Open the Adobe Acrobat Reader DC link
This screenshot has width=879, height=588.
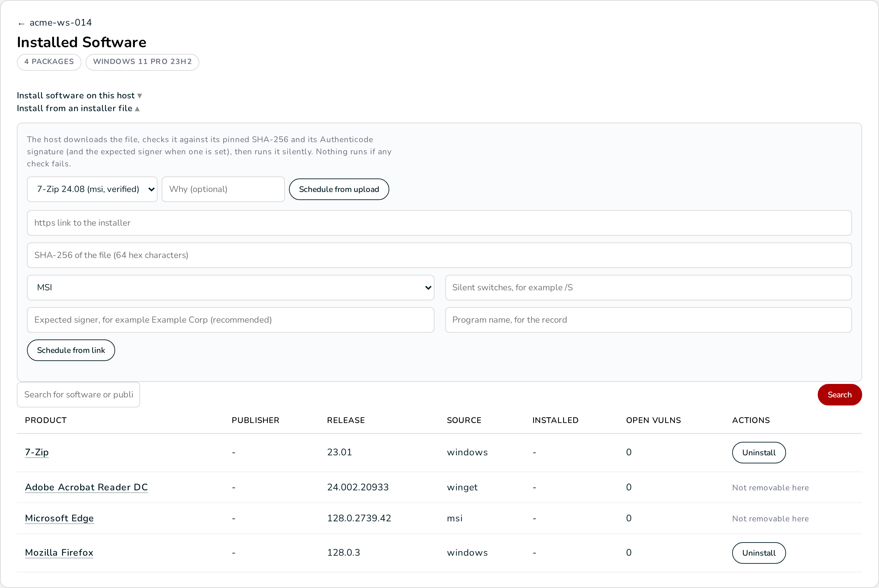pos(86,487)
